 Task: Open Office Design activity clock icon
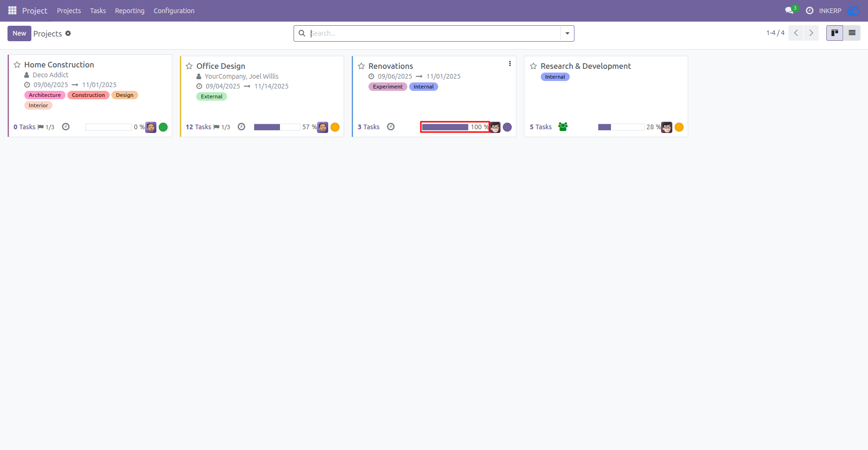[242, 127]
